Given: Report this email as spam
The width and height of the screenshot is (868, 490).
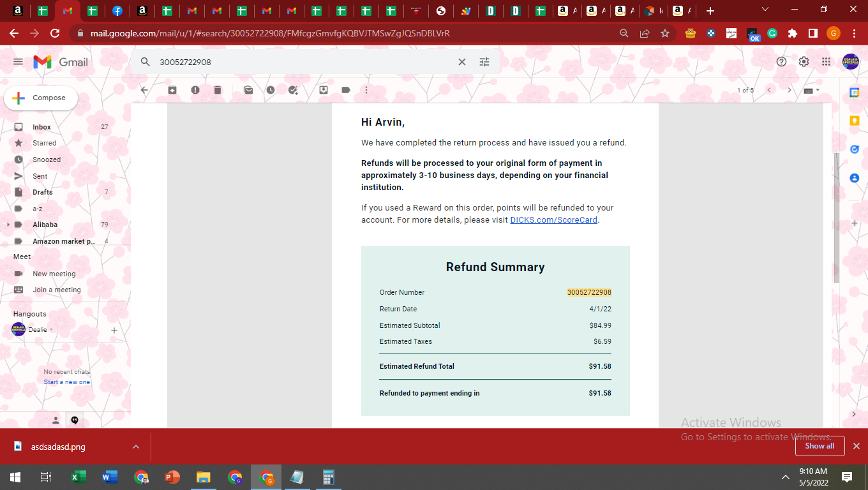Looking at the screenshot, I should (x=195, y=90).
